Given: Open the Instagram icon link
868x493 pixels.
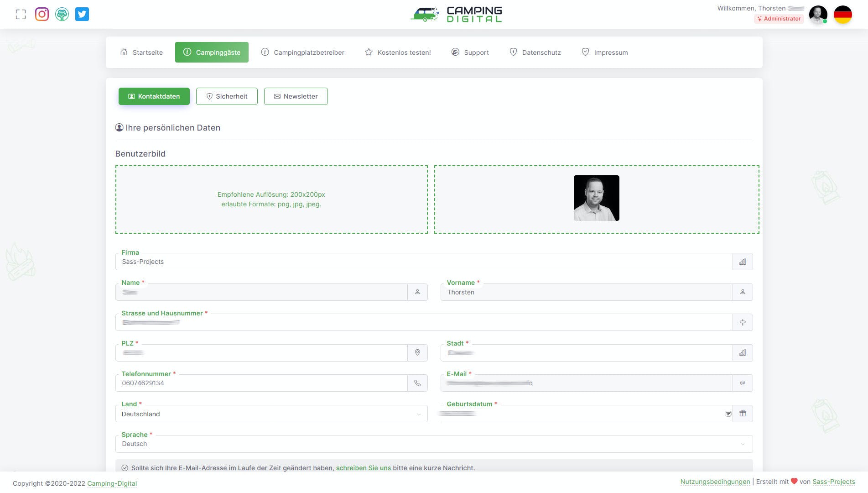Looking at the screenshot, I should coord(42,14).
